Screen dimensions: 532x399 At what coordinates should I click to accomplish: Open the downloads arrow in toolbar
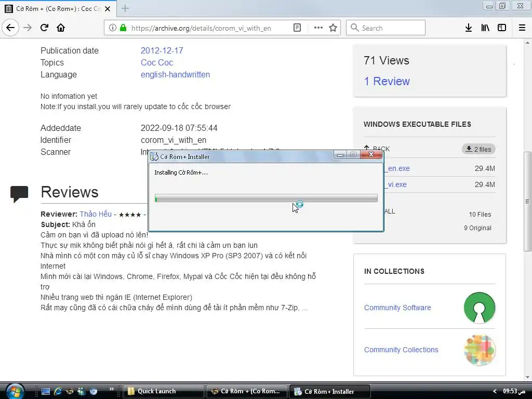coord(469,28)
